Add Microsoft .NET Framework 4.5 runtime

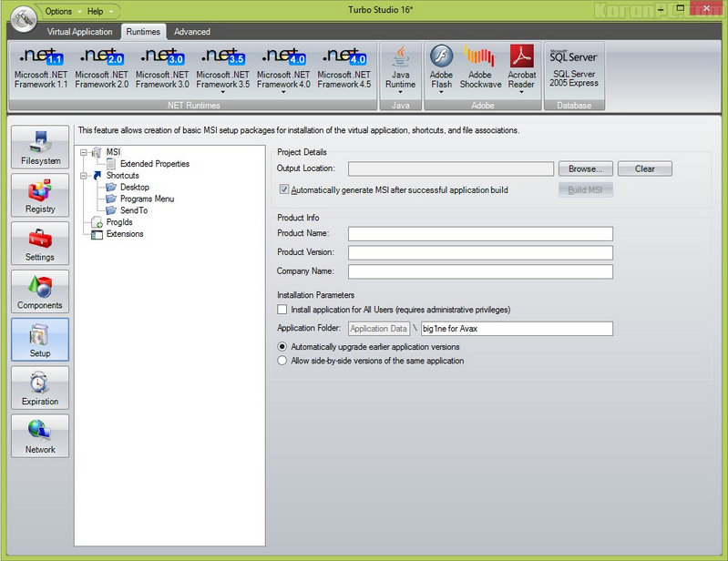click(x=344, y=68)
